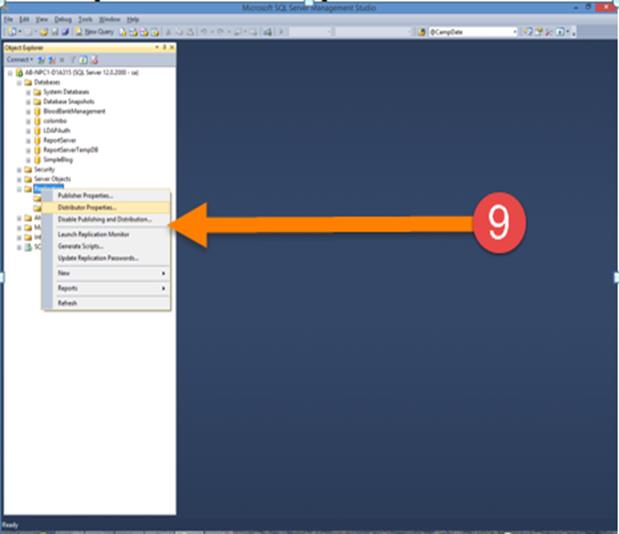619x534 pixels.
Task: Click the Redo toolbar icon
Action: 220,32
